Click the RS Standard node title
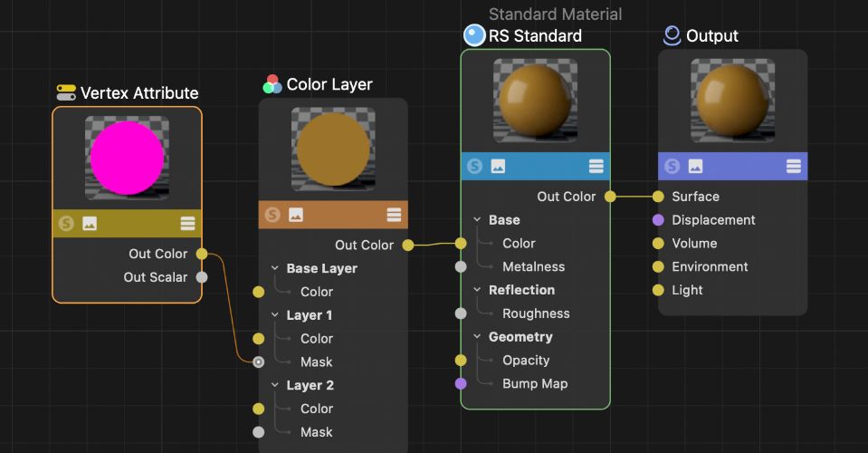Image resolution: width=868 pixels, height=453 pixels. click(x=535, y=36)
